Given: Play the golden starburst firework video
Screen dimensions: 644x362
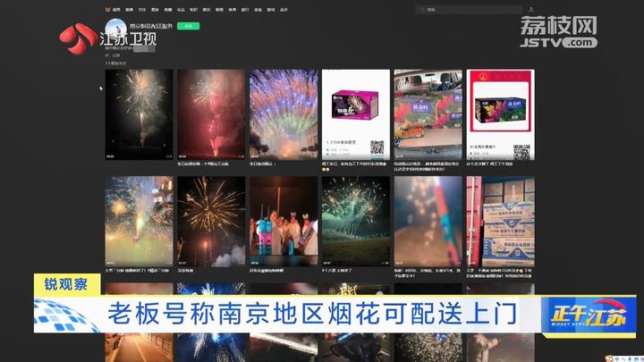Looking at the screenshot, I should point(211,220).
